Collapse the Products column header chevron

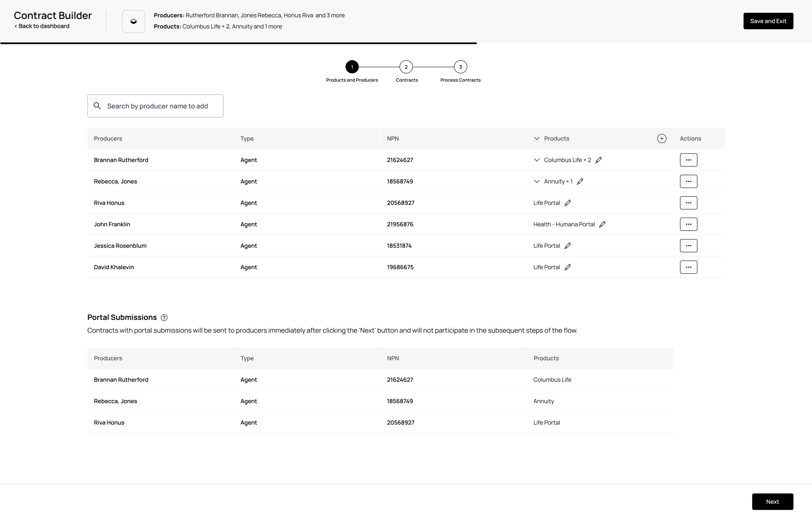click(536, 139)
